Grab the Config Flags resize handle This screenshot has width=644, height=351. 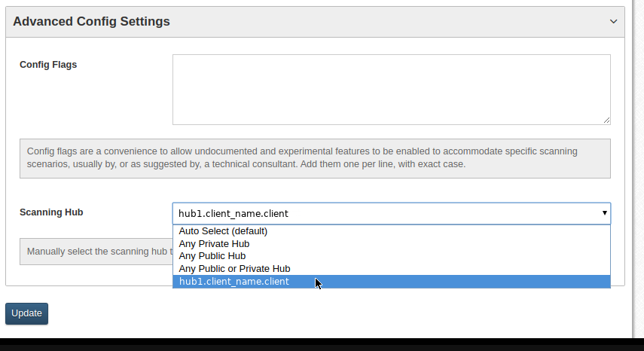click(x=606, y=121)
